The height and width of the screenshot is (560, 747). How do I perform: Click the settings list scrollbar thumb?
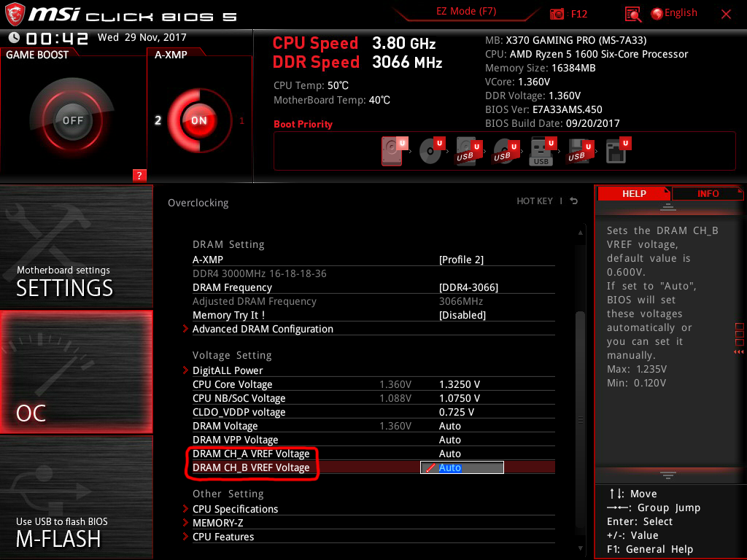click(580, 418)
